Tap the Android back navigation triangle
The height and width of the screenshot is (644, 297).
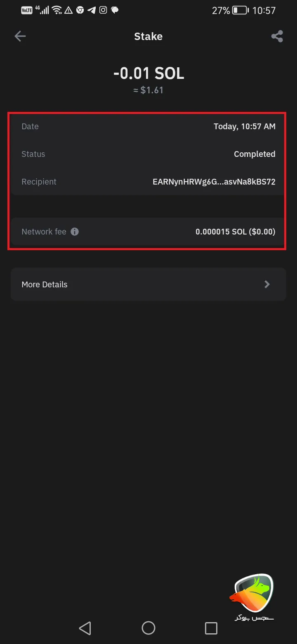85,628
